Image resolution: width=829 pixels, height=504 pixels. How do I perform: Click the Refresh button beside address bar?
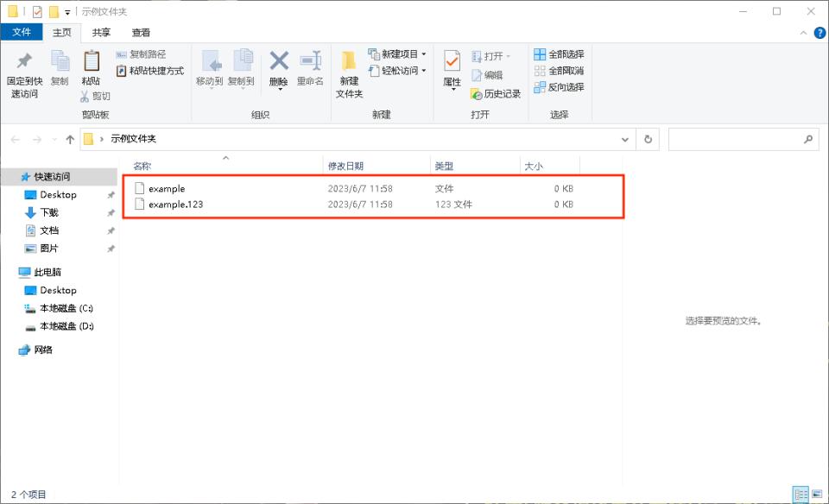648,139
